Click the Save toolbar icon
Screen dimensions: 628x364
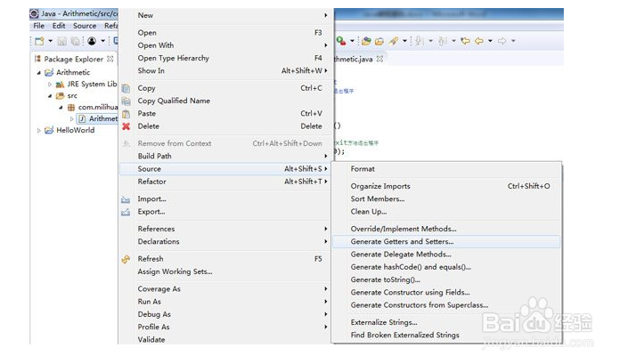(x=61, y=41)
